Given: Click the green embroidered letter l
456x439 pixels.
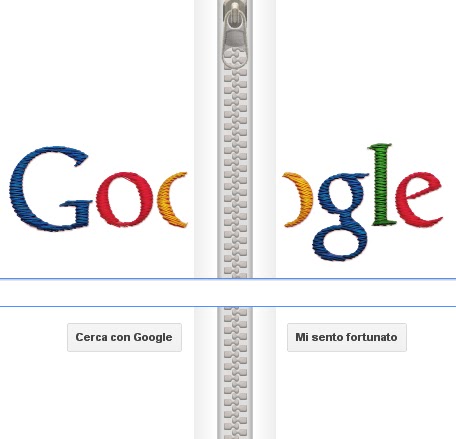Looking at the screenshot, I should point(382,185).
